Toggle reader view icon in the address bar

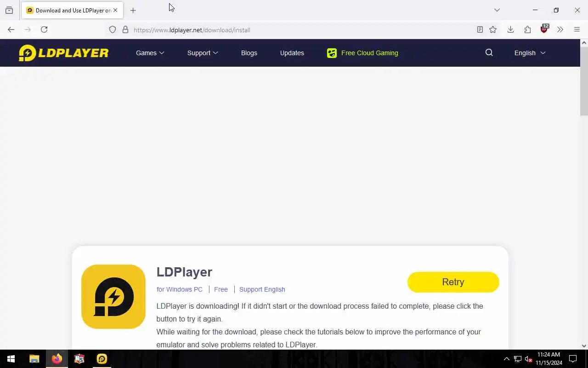pos(480,29)
